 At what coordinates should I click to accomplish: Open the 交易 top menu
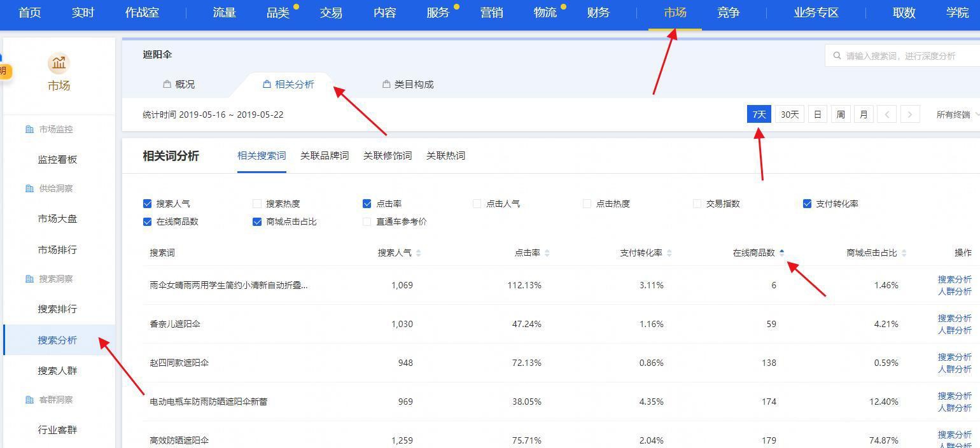pos(331,13)
